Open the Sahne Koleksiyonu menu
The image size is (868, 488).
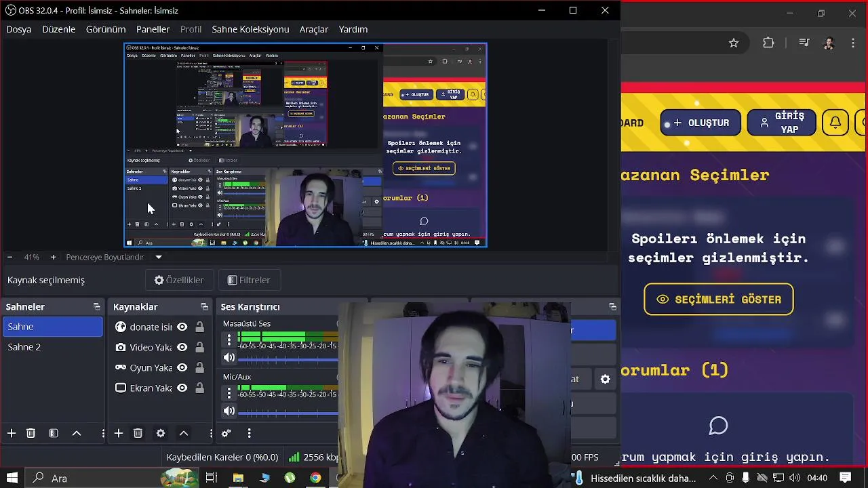250,29
